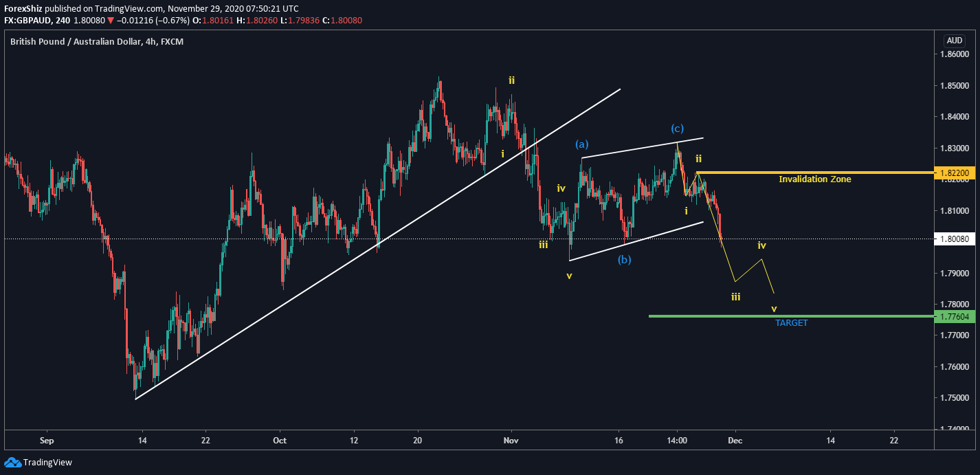980x475 pixels.
Task: Click the current price tag 1.80080
Action: (x=955, y=239)
